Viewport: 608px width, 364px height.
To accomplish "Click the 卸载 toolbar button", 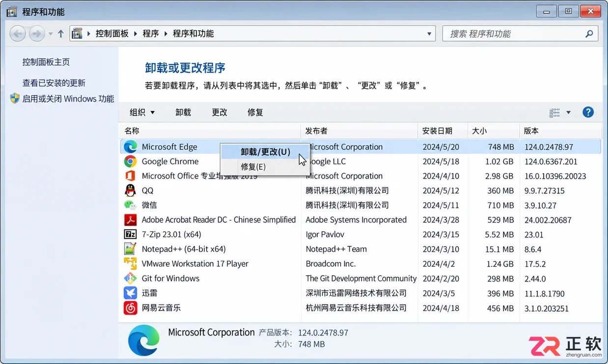I will coord(183,112).
